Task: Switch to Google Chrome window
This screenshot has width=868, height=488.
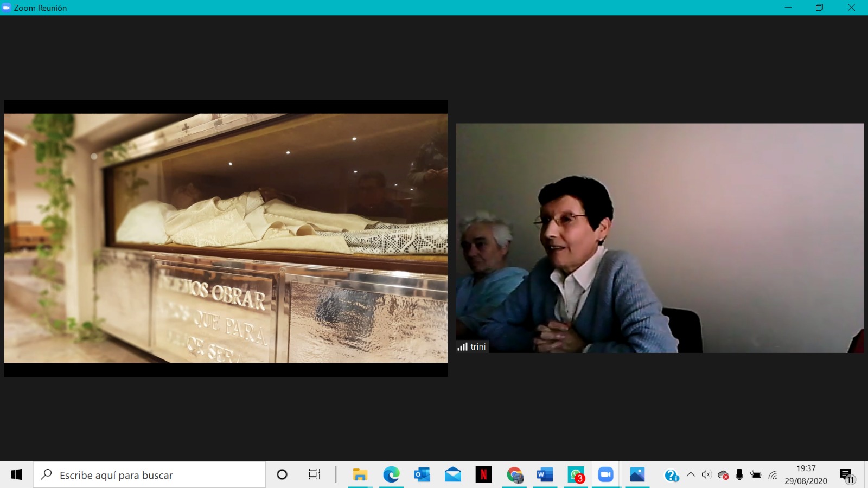Action: pos(515,475)
